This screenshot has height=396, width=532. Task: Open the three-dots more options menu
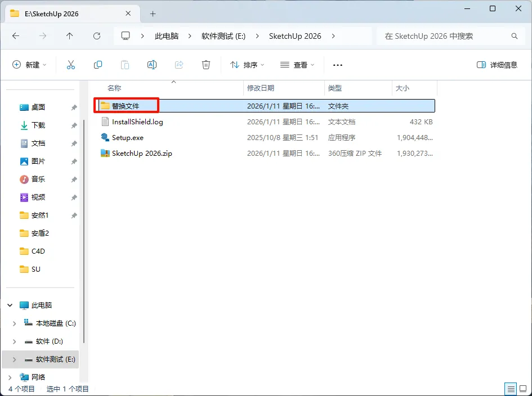338,65
